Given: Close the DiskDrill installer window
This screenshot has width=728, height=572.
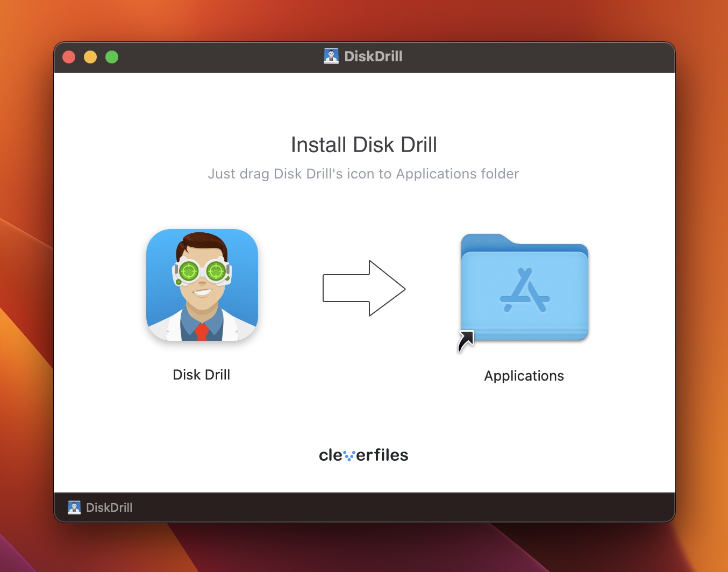Looking at the screenshot, I should coord(69,57).
